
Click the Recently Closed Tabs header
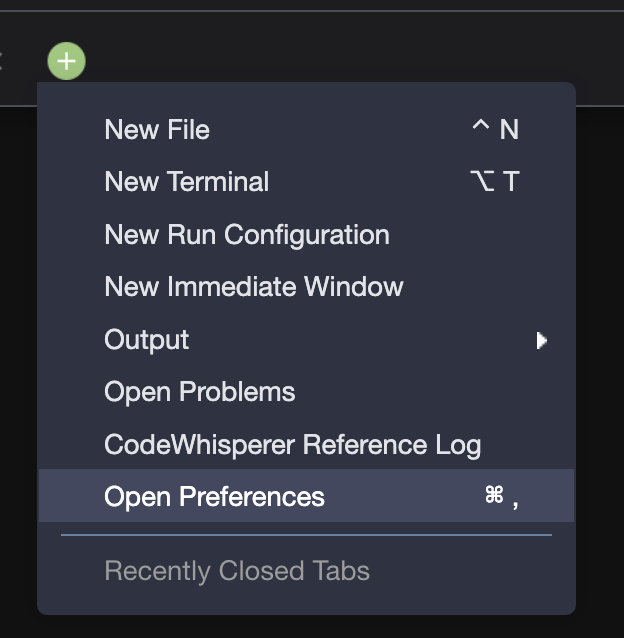pos(237,570)
